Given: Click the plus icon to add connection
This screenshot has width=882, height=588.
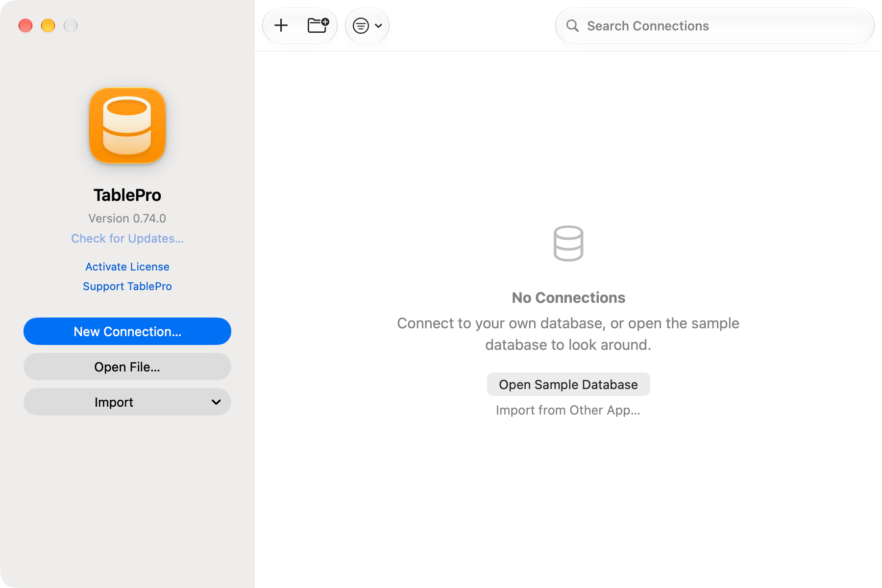Looking at the screenshot, I should pos(281,25).
